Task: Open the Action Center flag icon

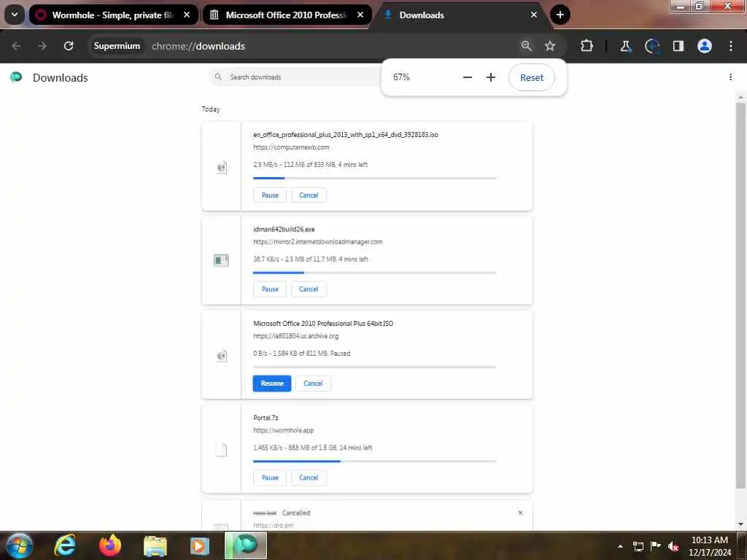Action: coord(656,546)
